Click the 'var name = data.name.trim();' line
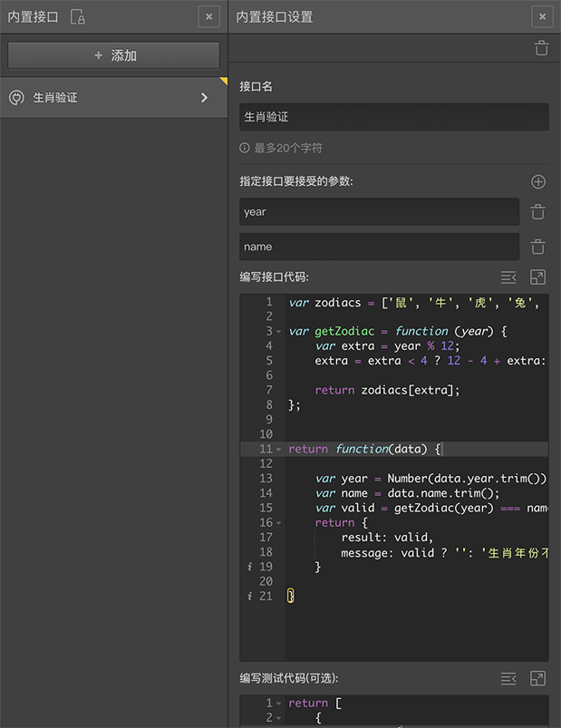 pyautogui.click(x=407, y=493)
